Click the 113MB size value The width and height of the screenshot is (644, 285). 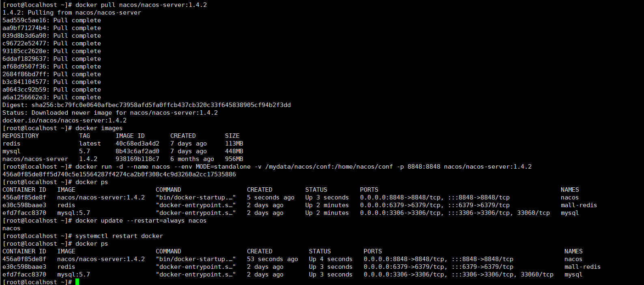point(234,144)
